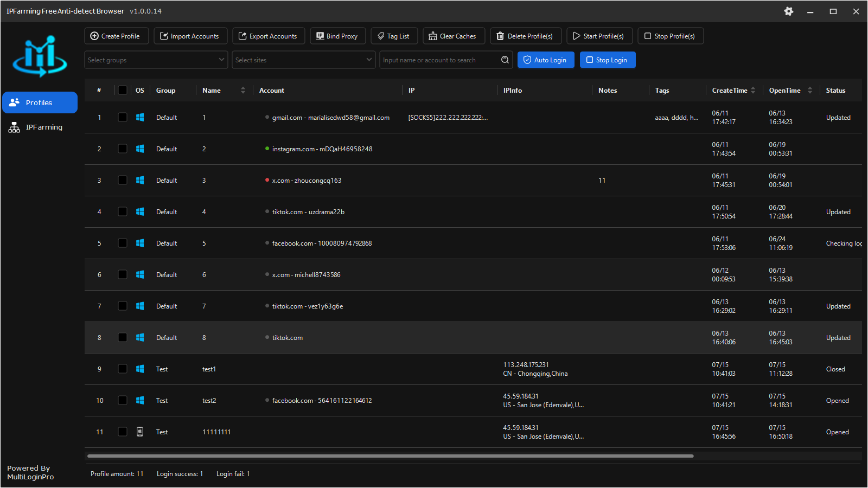Image resolution: width=868 pixels, height=488 pixels.
Task: Check the box for test1 profile
Action: click(123, 369)
